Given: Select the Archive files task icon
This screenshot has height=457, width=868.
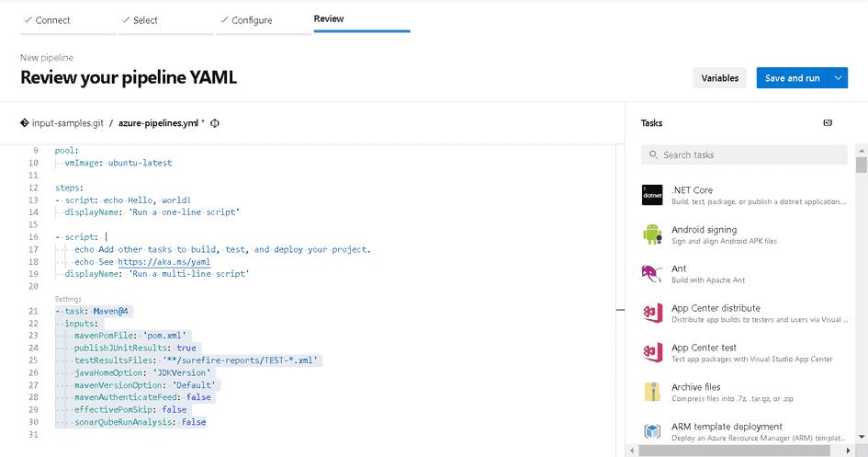Looking at the screenshot, I should point(652,393).
